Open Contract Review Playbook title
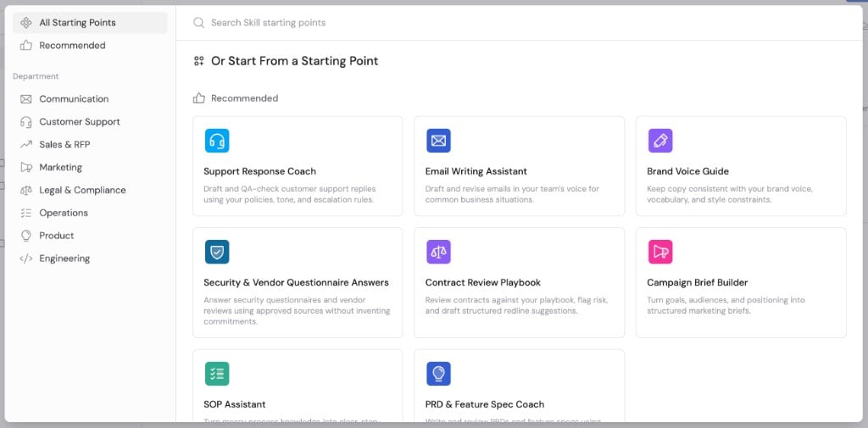868x428 pixels. 482,283
